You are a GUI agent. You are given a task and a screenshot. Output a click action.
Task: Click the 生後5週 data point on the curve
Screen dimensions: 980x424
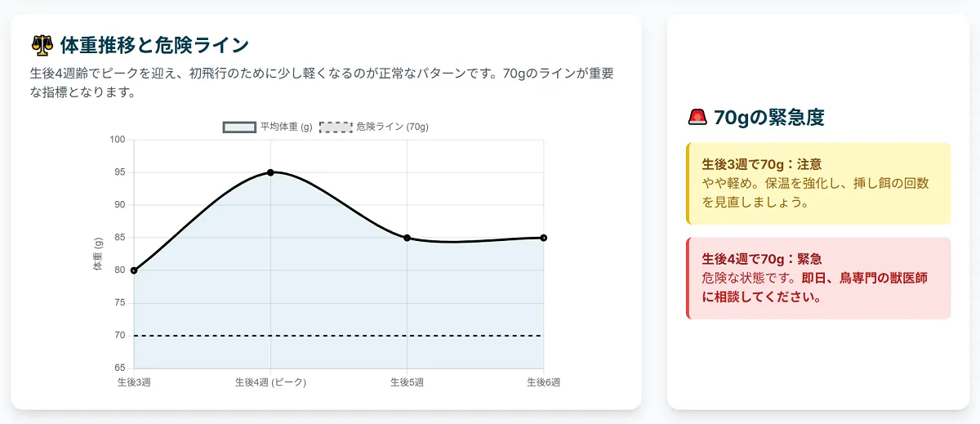407,238
